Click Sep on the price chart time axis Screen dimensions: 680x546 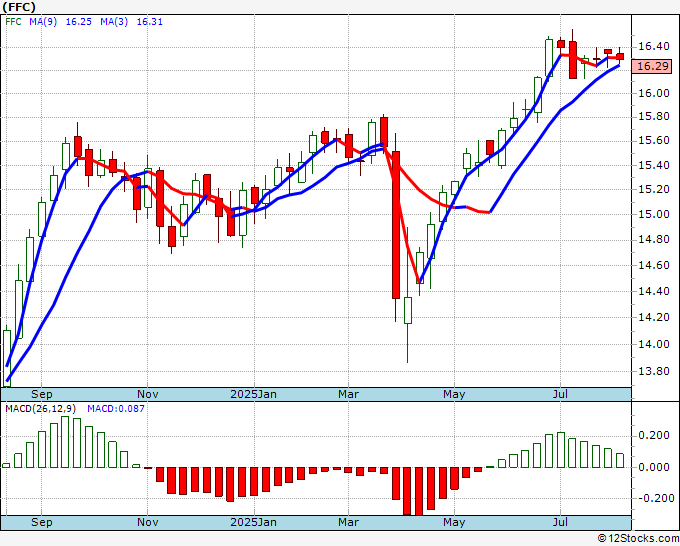point(42,394)
